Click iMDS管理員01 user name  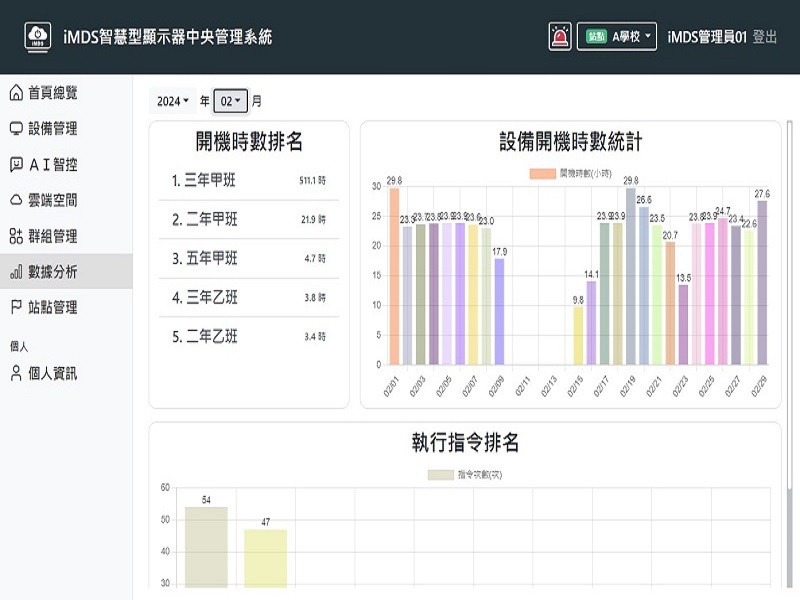tap(707, 37)
